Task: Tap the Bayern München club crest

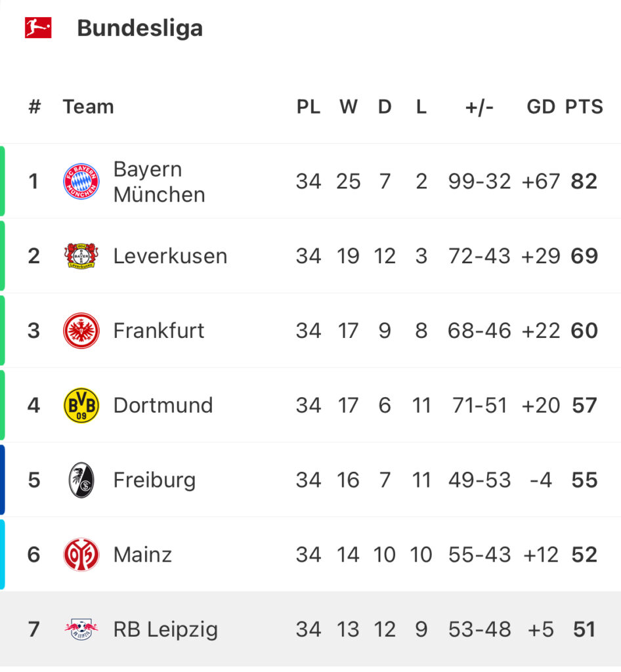Action: pyautogui.click(x=81, y=181)
